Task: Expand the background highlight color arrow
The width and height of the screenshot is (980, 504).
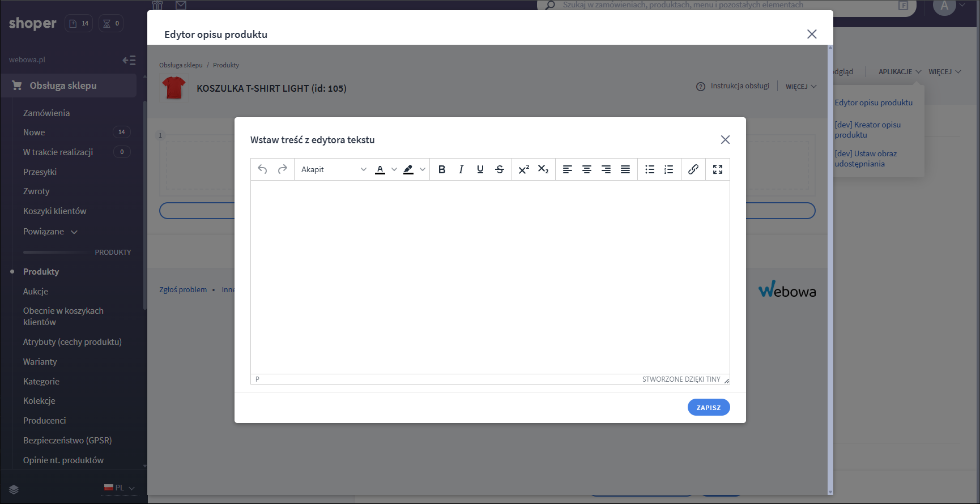Action: click(423, 169)
